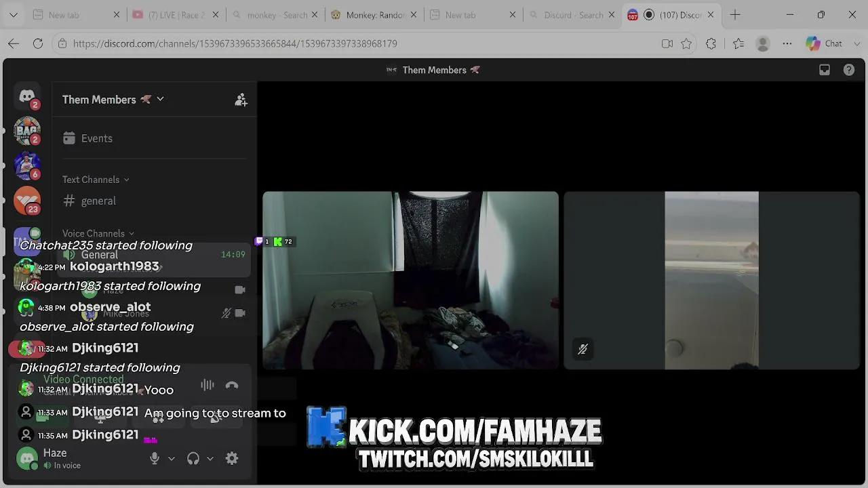Open the orange server icon with badge 23
Screen dimensions: 868x488
(27, 201)
